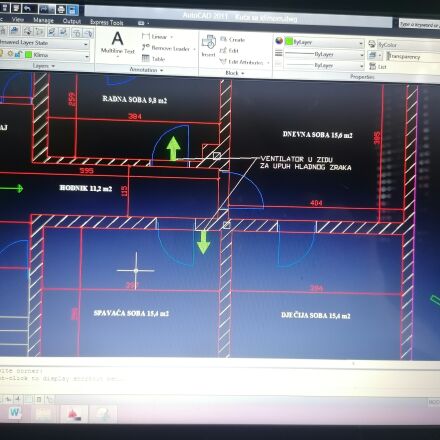The image size is (440, 440).
Task: Open the Manage ribbon tab
Action: coord(43,20)
